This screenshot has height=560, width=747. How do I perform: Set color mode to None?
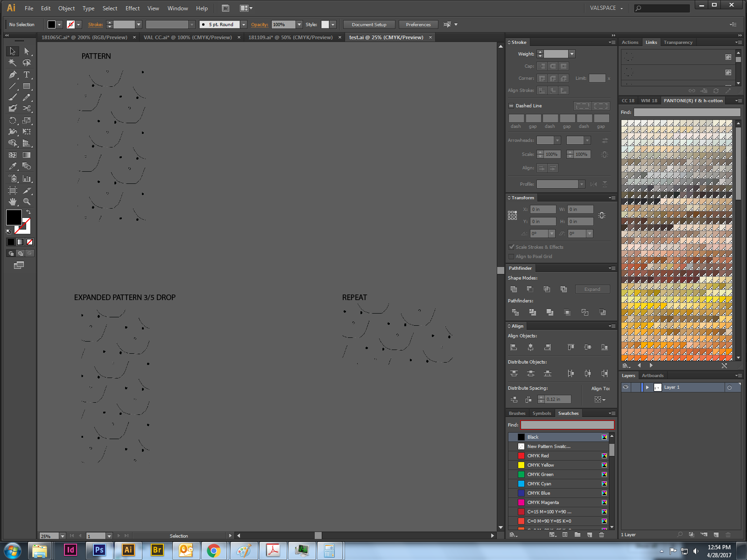[x=30, y=242]
